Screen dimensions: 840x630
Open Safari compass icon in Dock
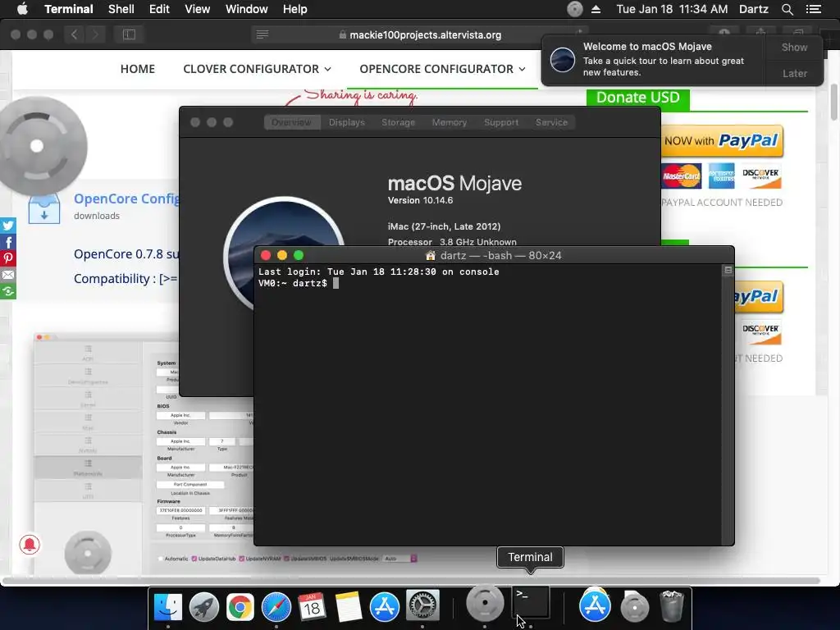[276, 607]
